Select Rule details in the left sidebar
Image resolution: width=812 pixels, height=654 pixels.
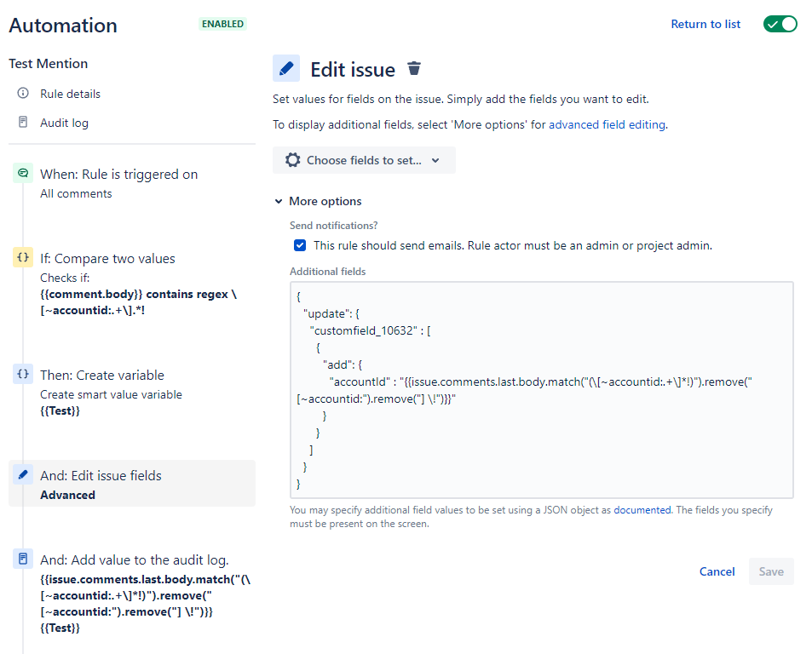68,94
